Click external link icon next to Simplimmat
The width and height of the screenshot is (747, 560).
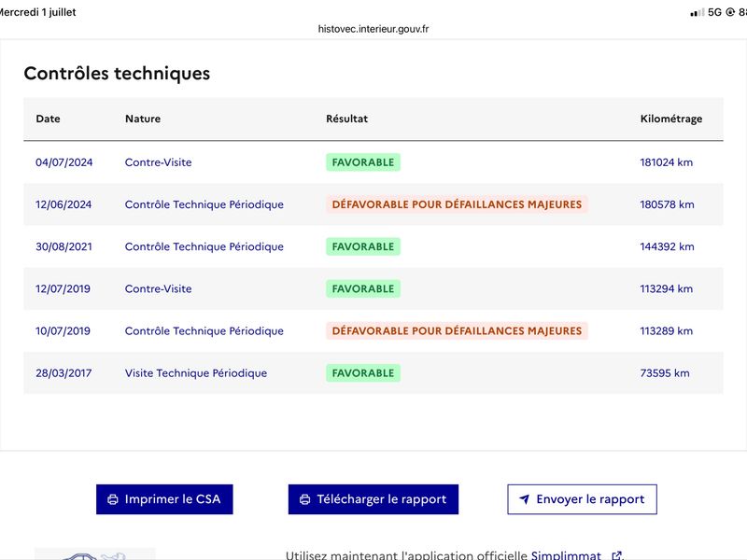point(616,555)
